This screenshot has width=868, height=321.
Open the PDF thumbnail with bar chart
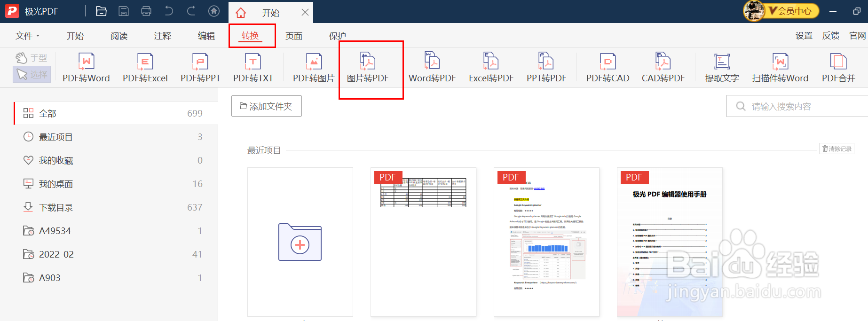[546, 242]
